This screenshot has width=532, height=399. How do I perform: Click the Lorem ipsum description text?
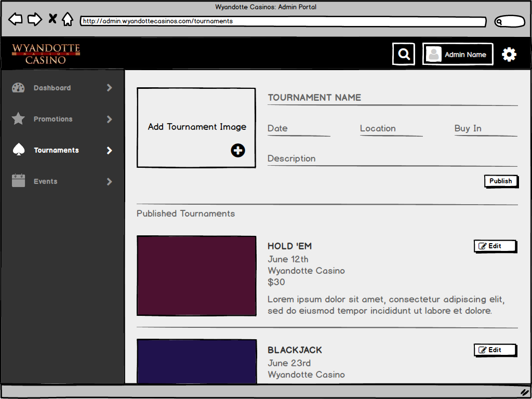click(x=386, y=305)
